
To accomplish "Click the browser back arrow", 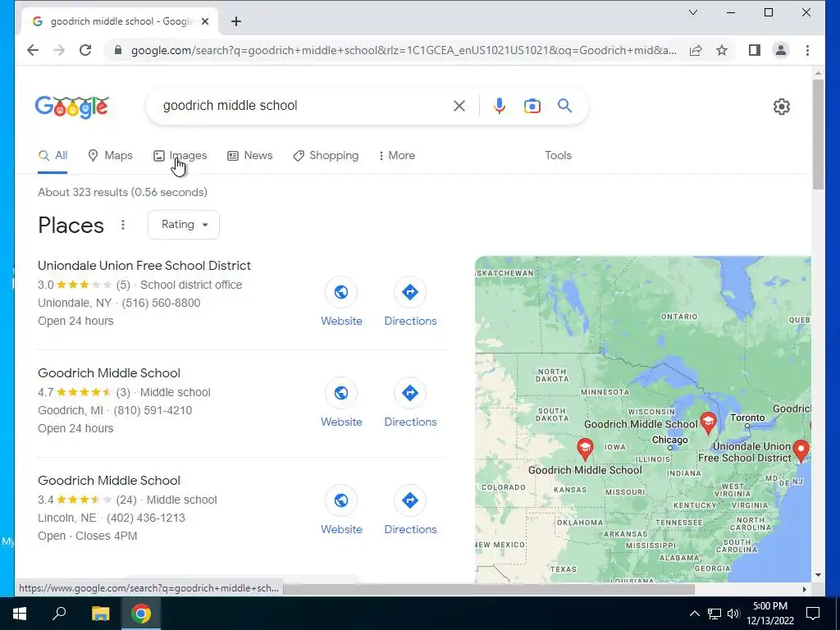I will pyautogui.click(x=33, y=50).
